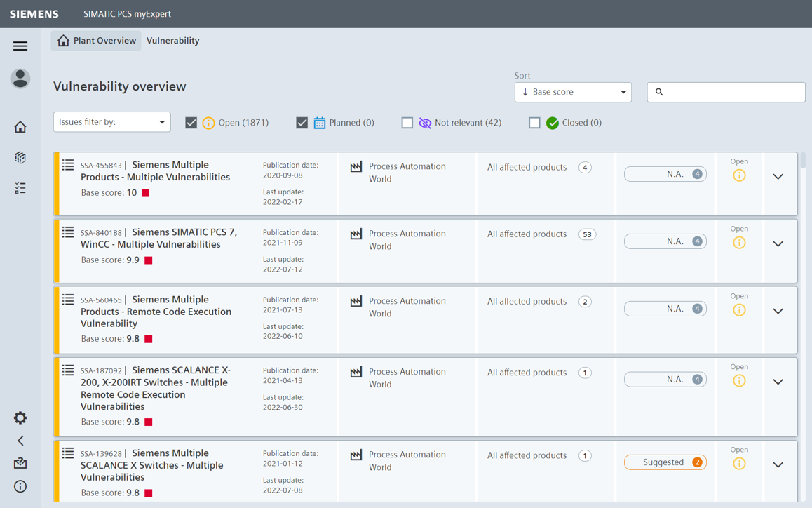Open the Base score sort dropdown
This screenshot has height=508, width=812.
tap(573, 92)
